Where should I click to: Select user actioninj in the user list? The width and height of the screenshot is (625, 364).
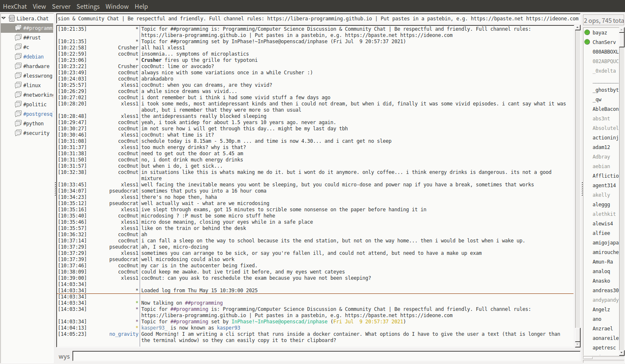click(605, 137)
